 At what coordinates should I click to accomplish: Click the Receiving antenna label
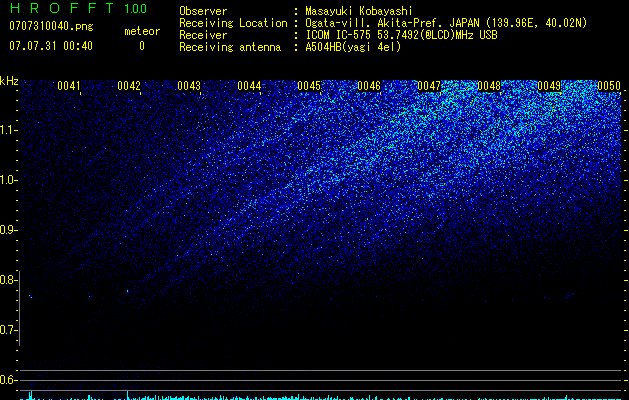[230, 47]
